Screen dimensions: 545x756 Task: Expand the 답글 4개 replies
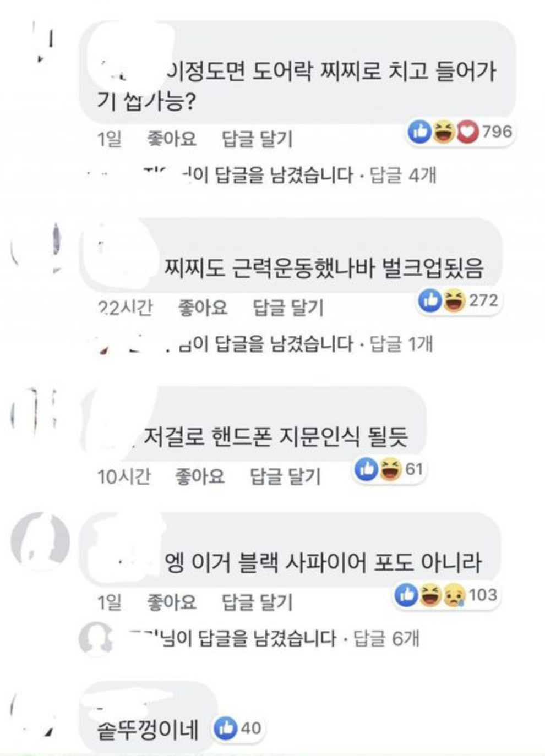pos(403,176)
